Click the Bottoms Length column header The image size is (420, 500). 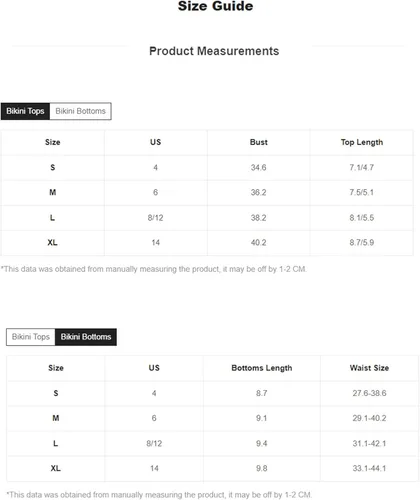coord(262,368)
